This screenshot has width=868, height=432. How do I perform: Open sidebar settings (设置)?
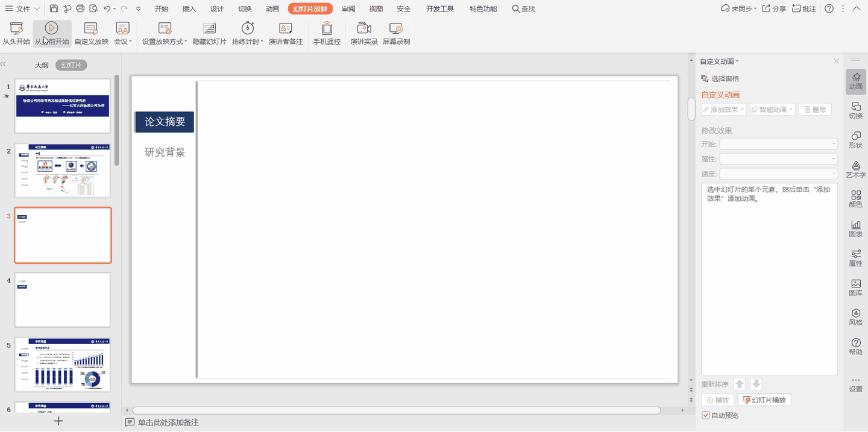pos(856,384)
